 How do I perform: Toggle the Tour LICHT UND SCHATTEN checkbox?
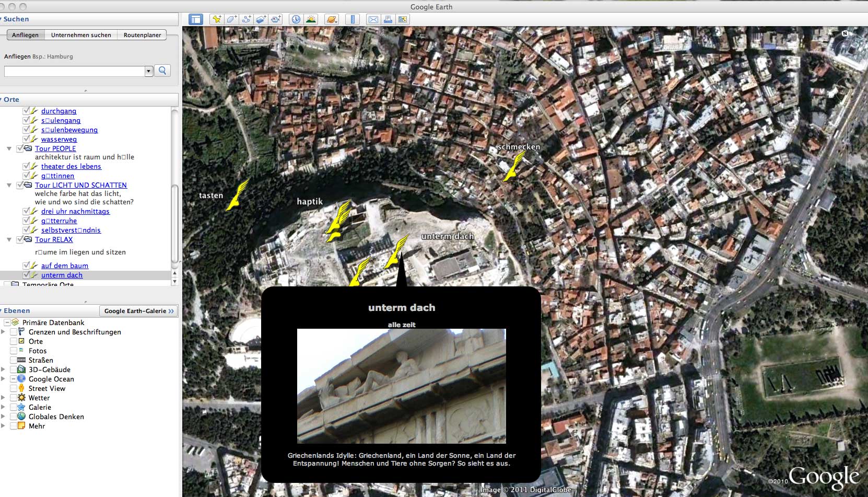click(20, 185)
